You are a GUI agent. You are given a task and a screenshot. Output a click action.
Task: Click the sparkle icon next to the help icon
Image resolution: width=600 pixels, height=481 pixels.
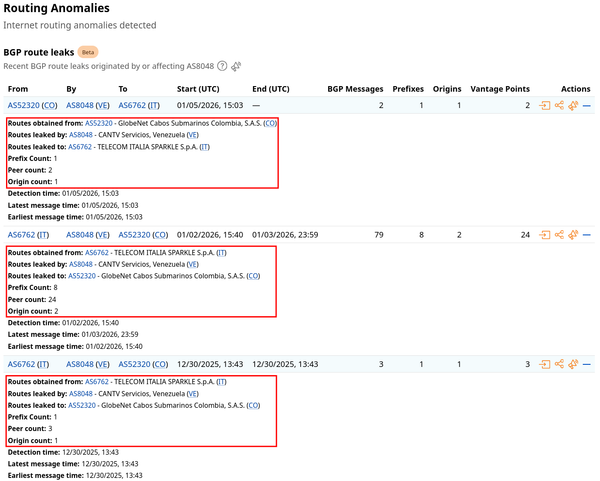pos(236,66)
